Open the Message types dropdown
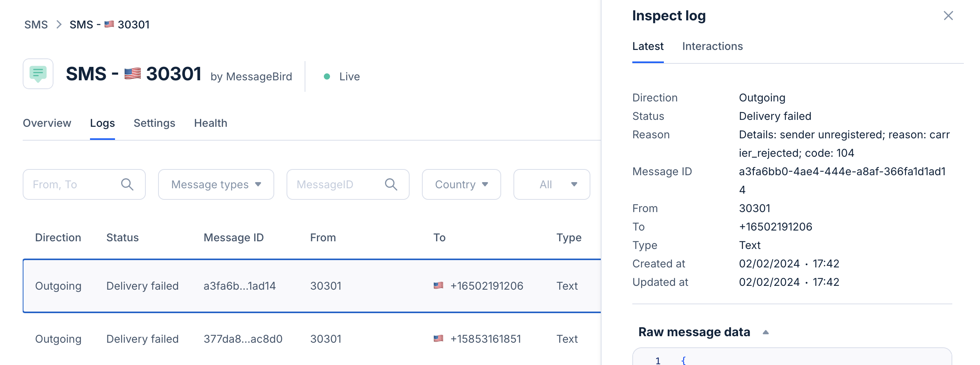 pos(216,184)
